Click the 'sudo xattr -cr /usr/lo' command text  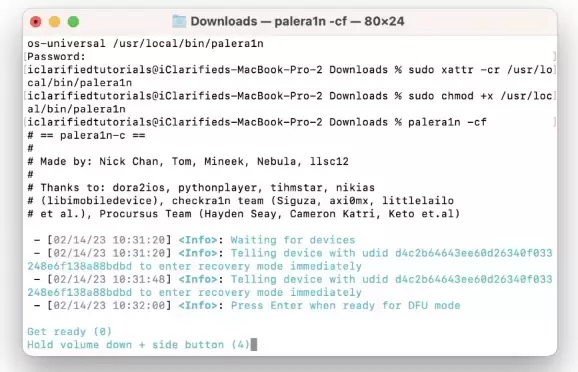480,70
